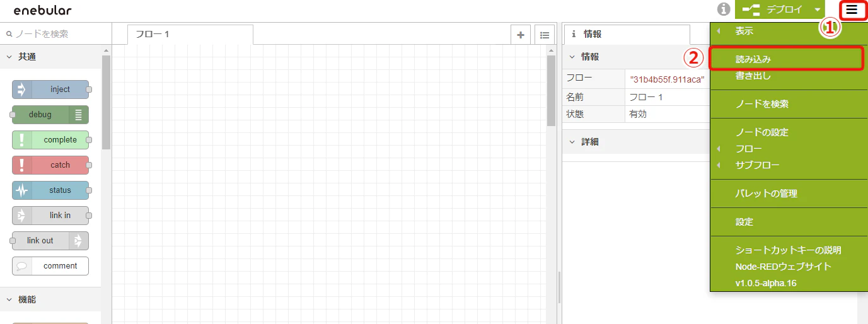Click version v1.0.5-alpha.16 menu entry
This screenshot has height=324, width=868.
[789, 283]
